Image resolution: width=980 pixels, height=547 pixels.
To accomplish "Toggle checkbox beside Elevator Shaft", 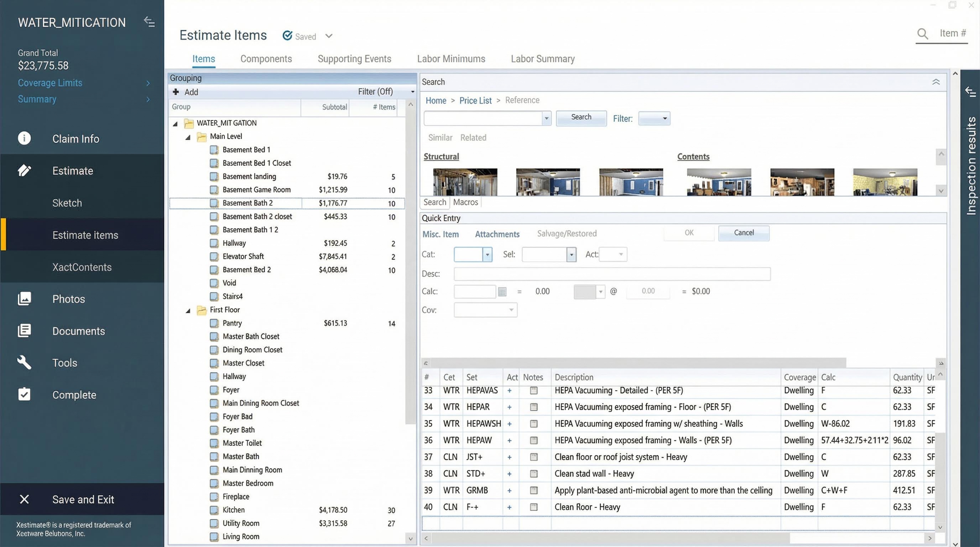I will tap(214, 257).
